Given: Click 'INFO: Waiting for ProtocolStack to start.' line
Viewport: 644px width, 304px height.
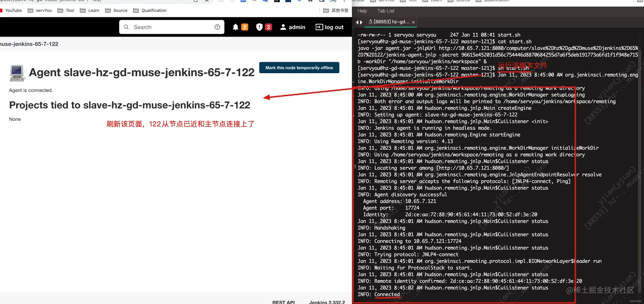Looking at the screenshot, I should pyautogui.click(x=415, y=268).
